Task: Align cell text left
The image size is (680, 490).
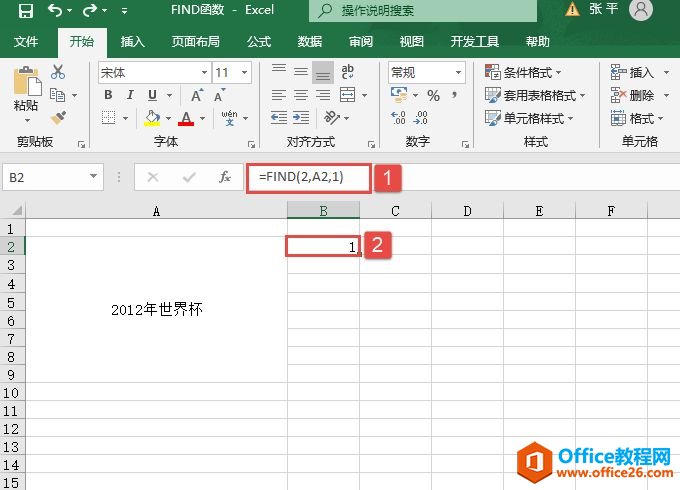Action: [279, 95]
